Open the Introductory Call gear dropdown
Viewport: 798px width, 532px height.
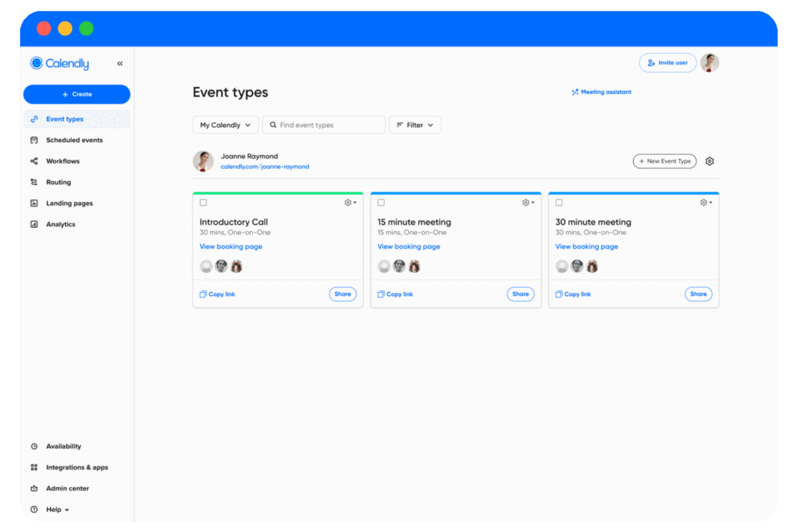350,203
